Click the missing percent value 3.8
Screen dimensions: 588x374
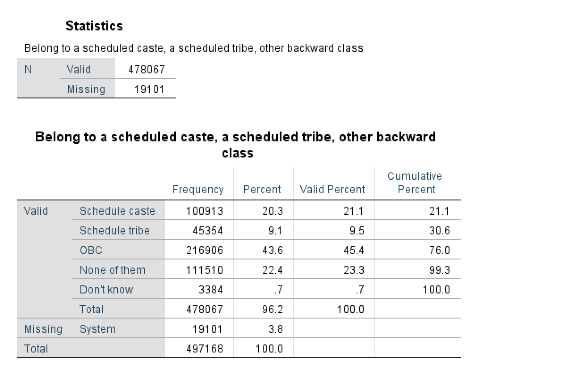click(x=275, y=329)
